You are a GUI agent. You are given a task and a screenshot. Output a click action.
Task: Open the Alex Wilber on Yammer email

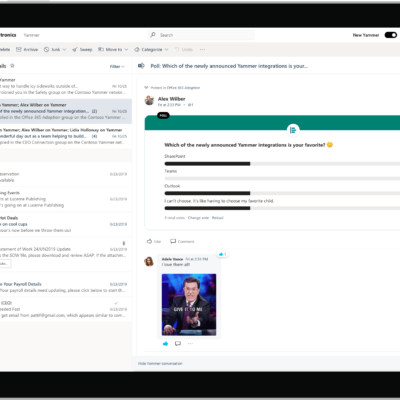tap(66, 111)
